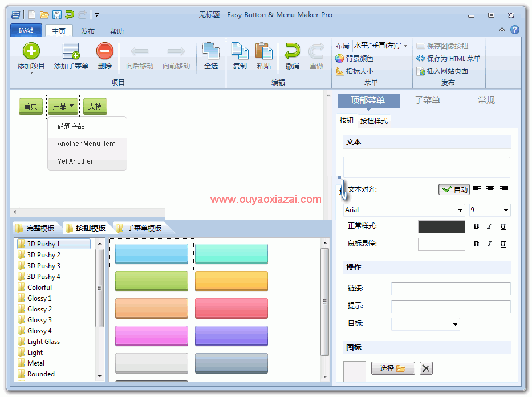Click the 添加子菜单 icon
Screen dimensions: 532x397
click(x=71, y=51)
